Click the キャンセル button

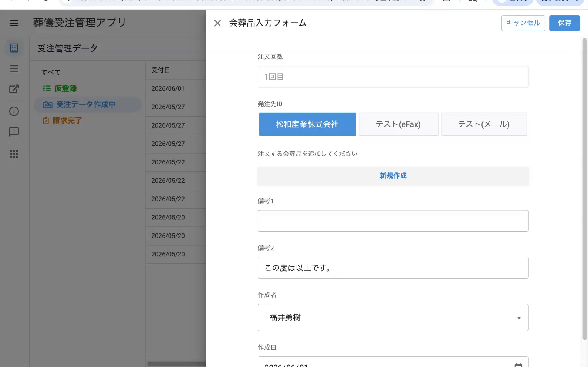(523, 23)
